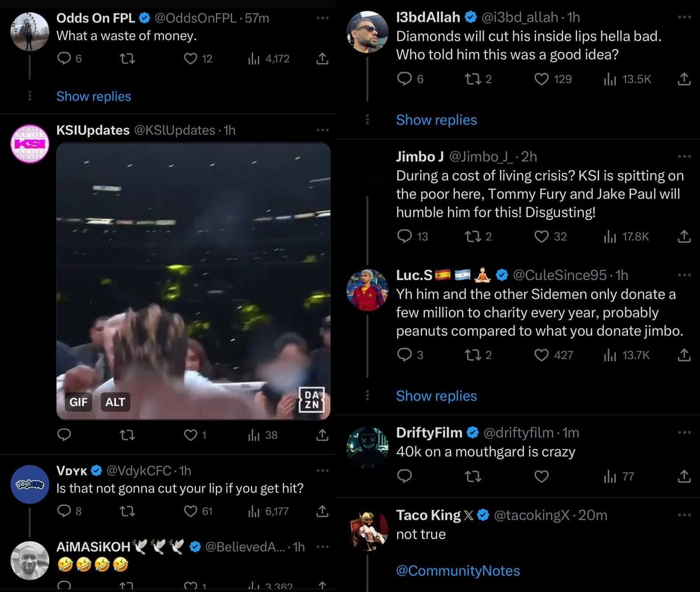Share Luc.S's charity tweet
Viewport: 700px width, 592px height.
684,355
